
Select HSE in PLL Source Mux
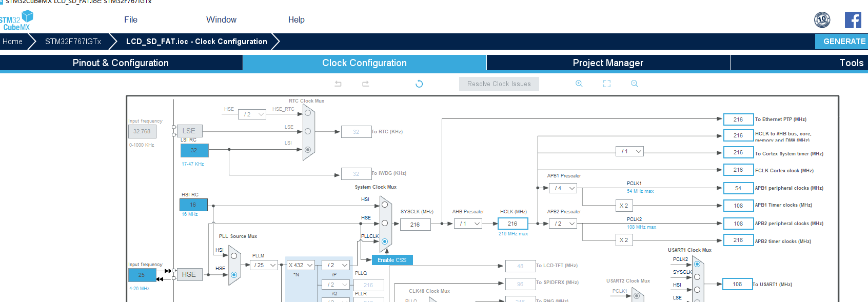[x=234, y=275]
